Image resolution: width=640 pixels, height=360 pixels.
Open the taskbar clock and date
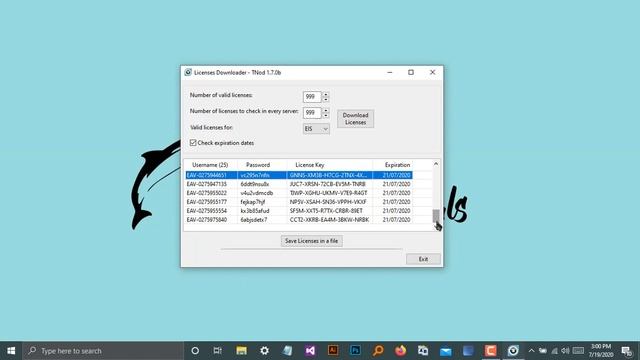[601, 351]
